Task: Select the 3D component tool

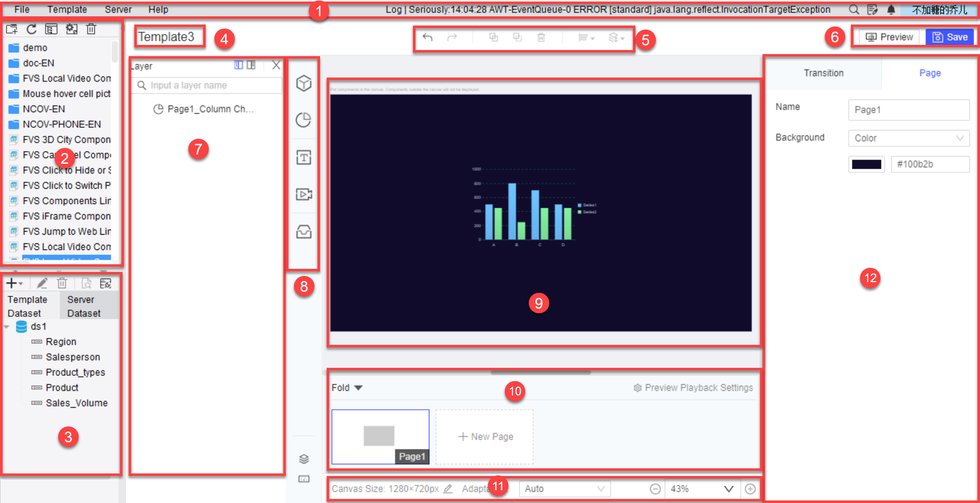Action: pyautogui.click(x=304, y=84)
